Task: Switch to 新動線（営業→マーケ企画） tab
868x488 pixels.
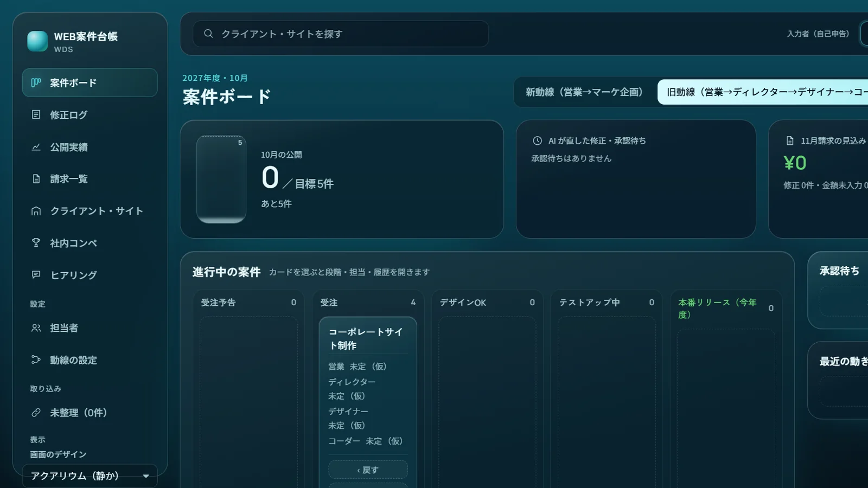Action: [584, 92]
